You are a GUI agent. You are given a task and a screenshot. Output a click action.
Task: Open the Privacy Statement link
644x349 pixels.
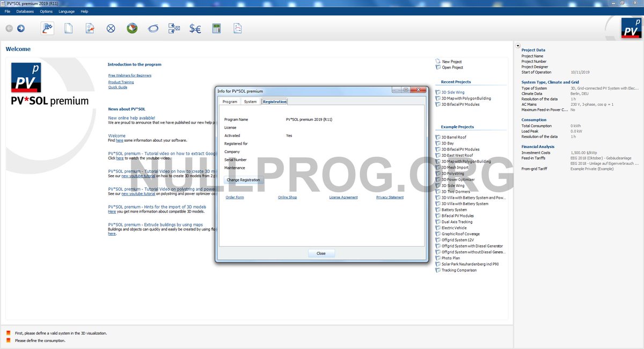(x=390, y=198)
